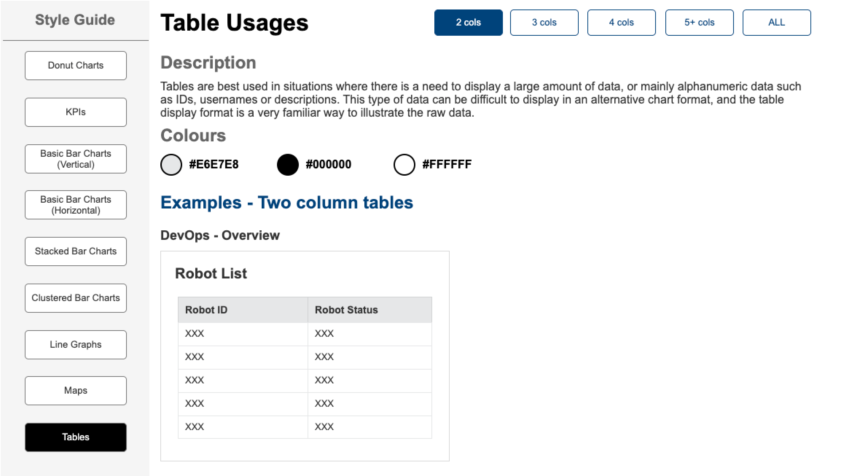868x476 pixels.
Task: Open the Maps section
Action: point(76,391)
